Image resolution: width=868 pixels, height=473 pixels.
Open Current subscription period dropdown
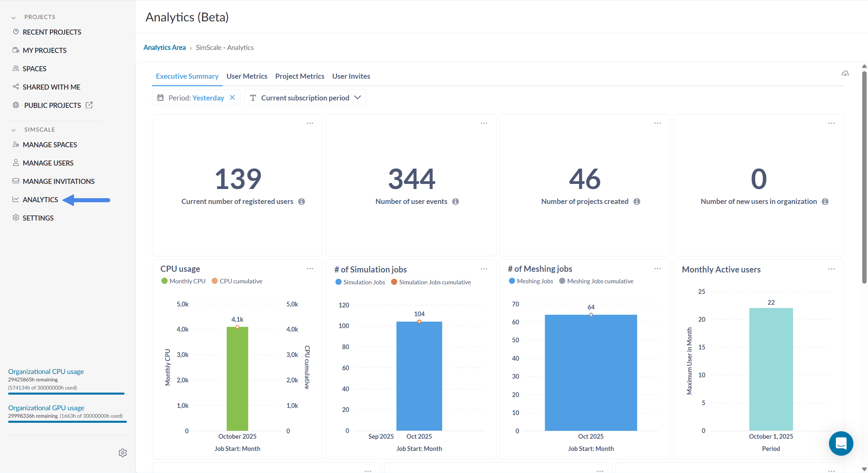305,98
